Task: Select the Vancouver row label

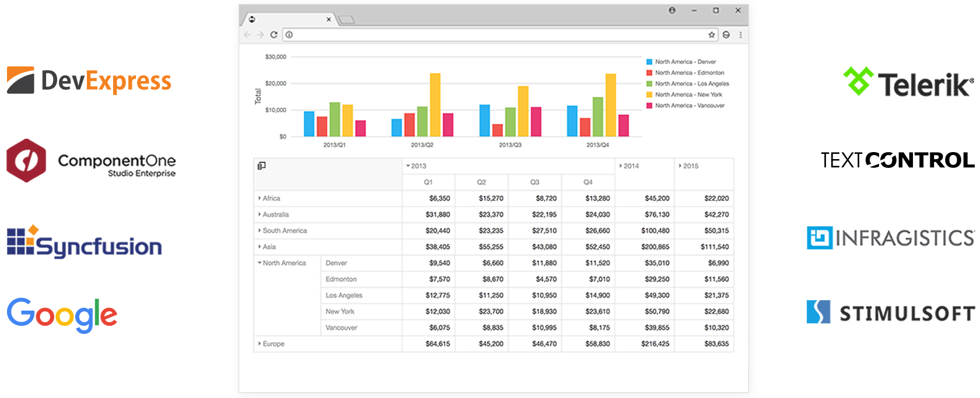Action: pyautogui.click(x=341, y=327)
